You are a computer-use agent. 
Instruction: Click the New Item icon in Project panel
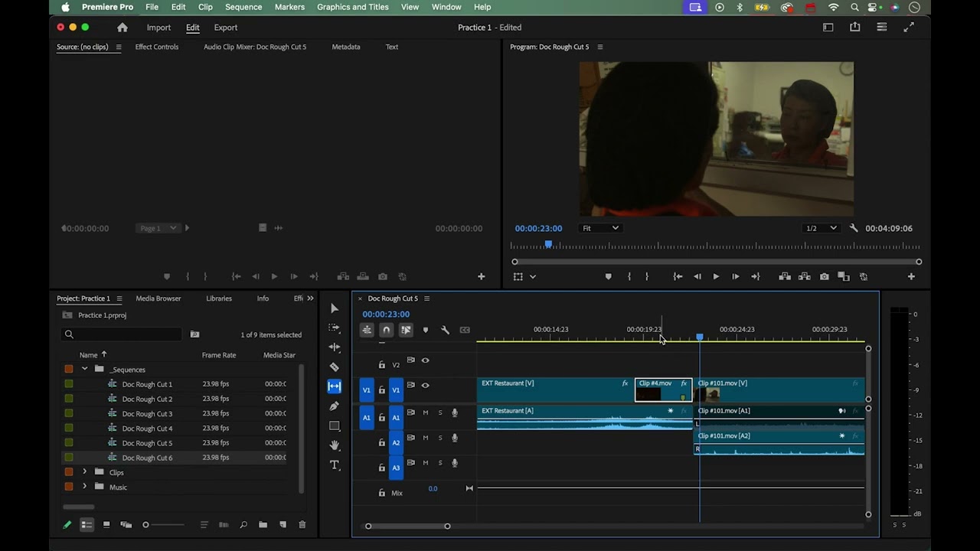tap(283, 525)
